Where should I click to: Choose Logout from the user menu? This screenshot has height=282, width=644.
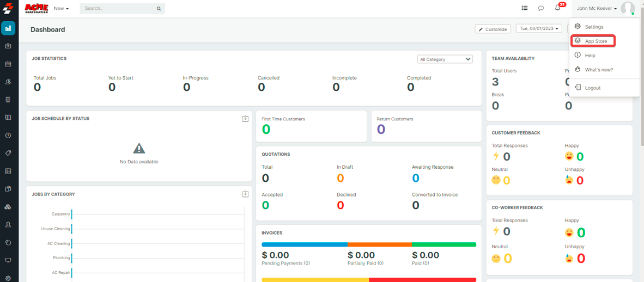592,88
